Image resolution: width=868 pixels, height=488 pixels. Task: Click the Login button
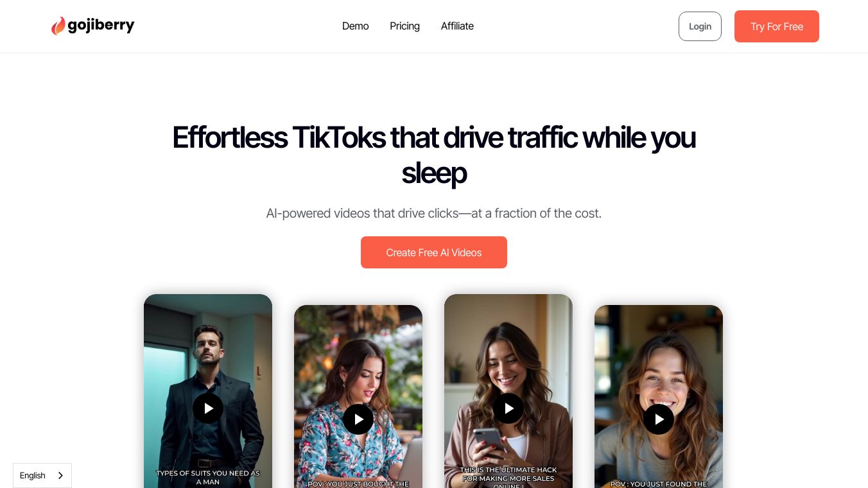700,26
